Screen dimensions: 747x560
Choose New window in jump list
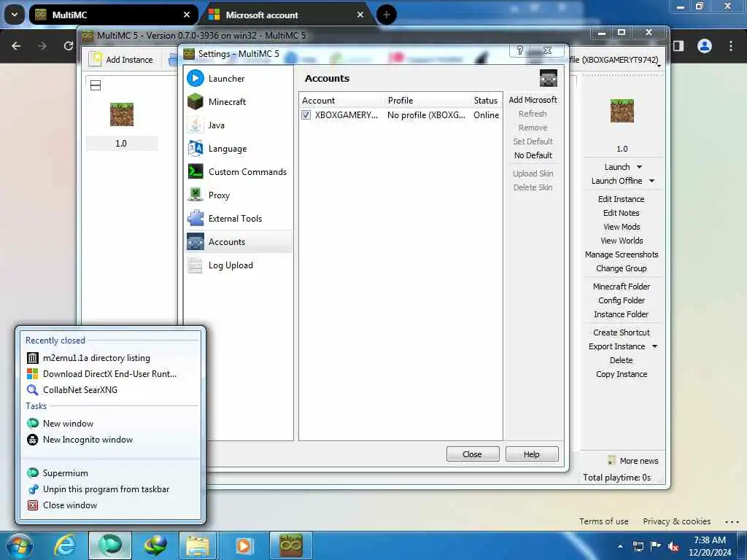[111, 424]
